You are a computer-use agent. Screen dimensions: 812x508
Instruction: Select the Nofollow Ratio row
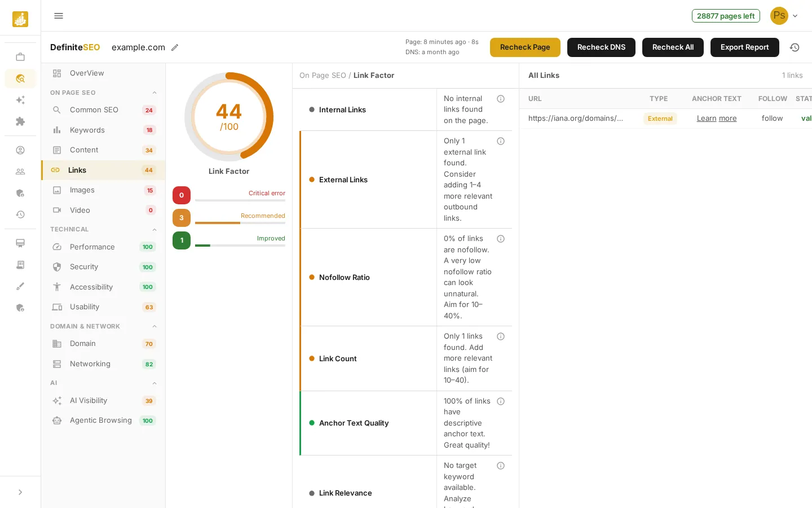406,277
